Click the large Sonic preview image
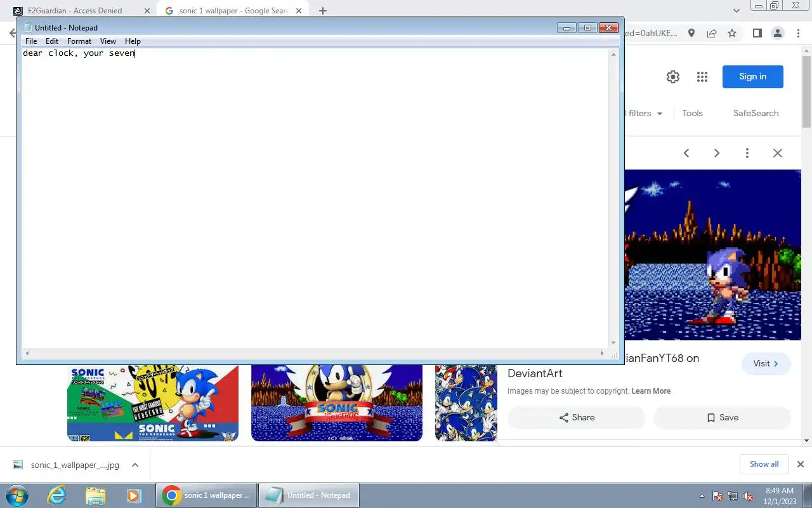The image size is (812, 508). pos(713,255)
